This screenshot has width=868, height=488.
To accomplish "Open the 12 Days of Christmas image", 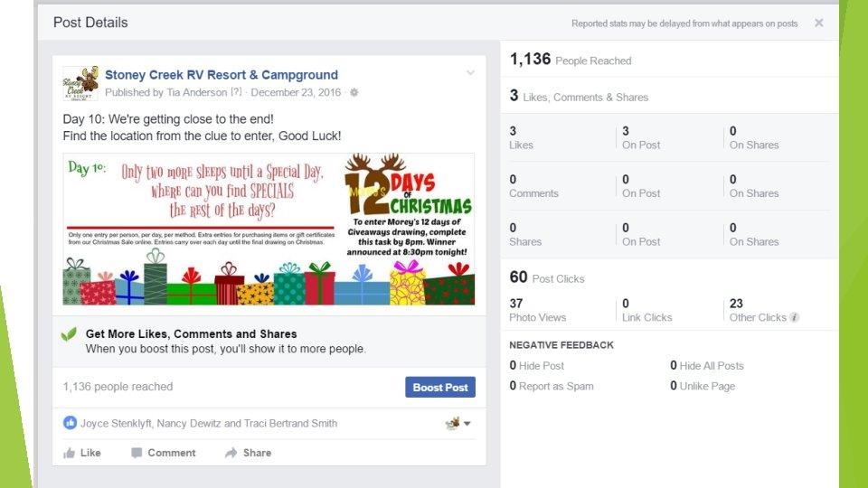I will 269,229.
